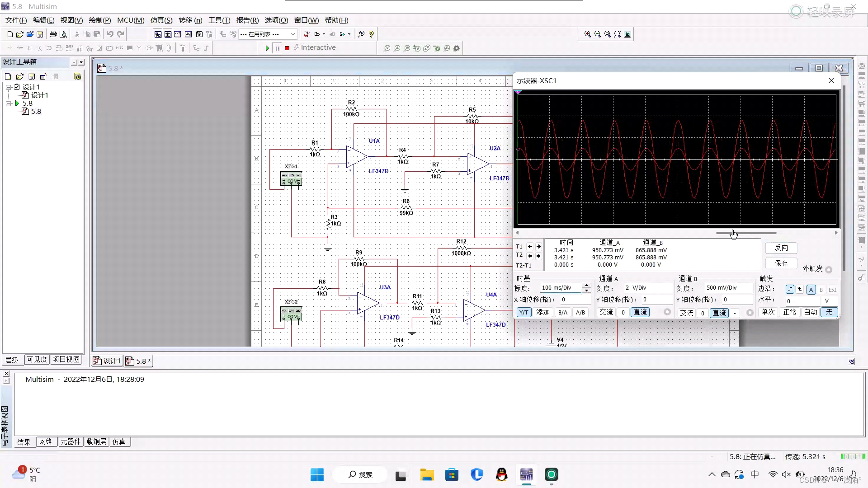868x488 pixels.
Task: Select the falling edge trigger option
Action: coord(799,289)
